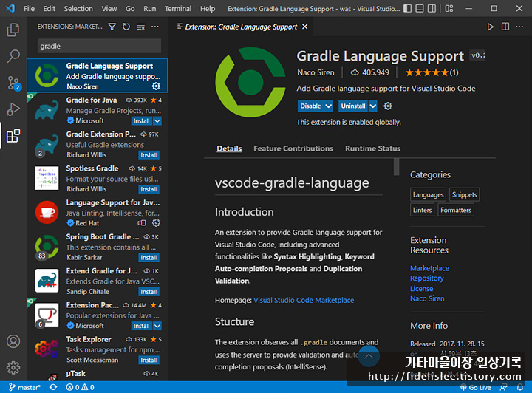Image resolution: width=532 pixels, height=393 pixels.
Task: Click master branch in status bar
Action: click(24, 387)
